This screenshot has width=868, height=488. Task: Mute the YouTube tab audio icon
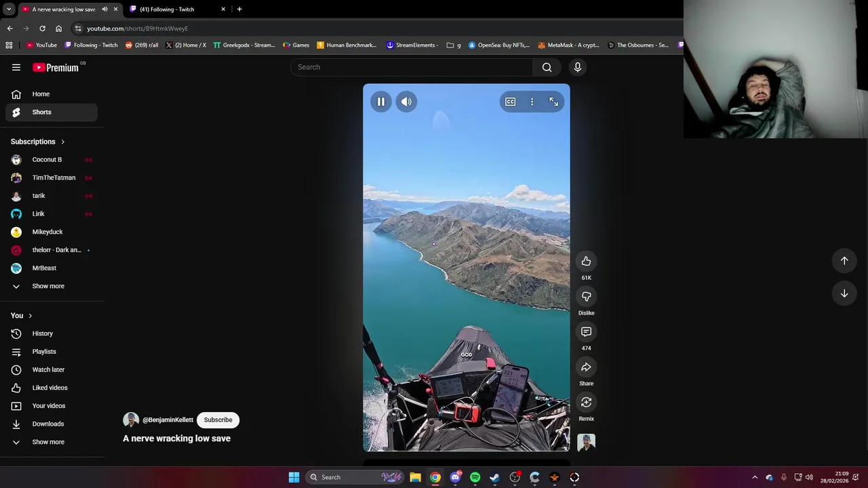pos(104,9)
